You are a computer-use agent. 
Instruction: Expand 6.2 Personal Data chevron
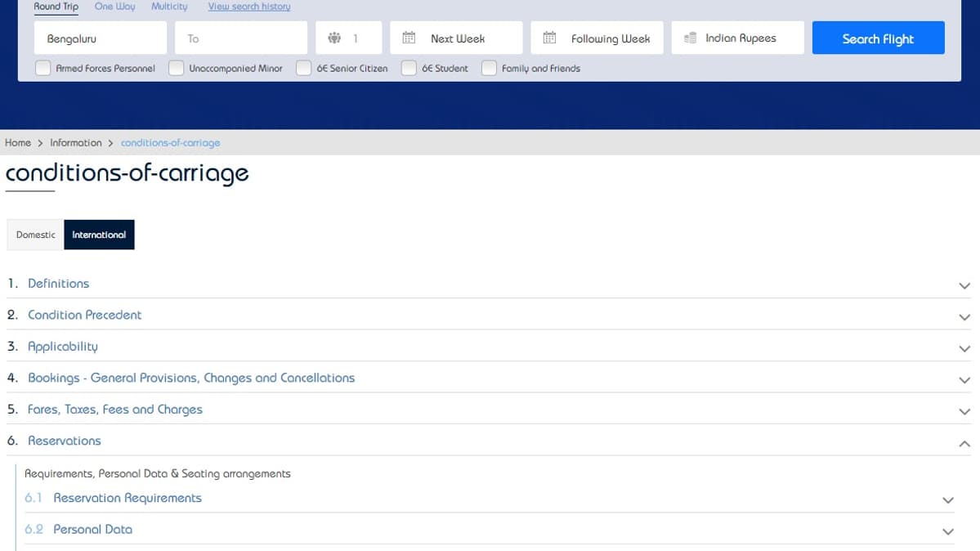(948, 531)
